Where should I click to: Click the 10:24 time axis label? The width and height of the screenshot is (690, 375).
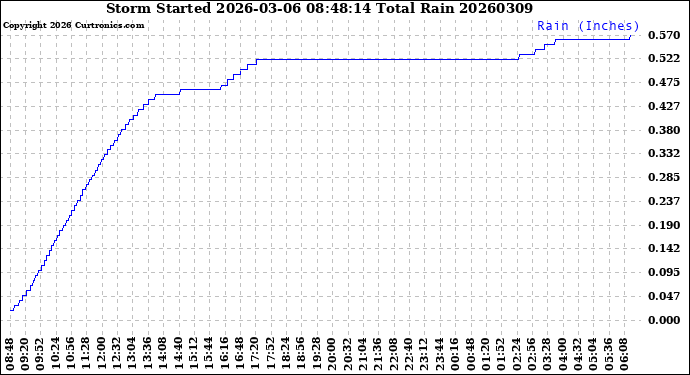pos(56,354)
